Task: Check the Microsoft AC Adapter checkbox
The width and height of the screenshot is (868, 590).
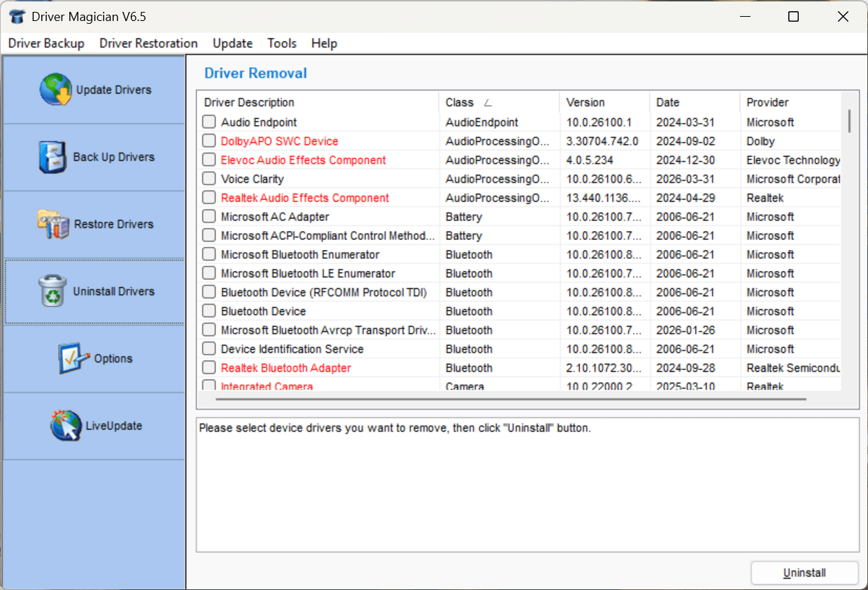Action: point(209,216)
